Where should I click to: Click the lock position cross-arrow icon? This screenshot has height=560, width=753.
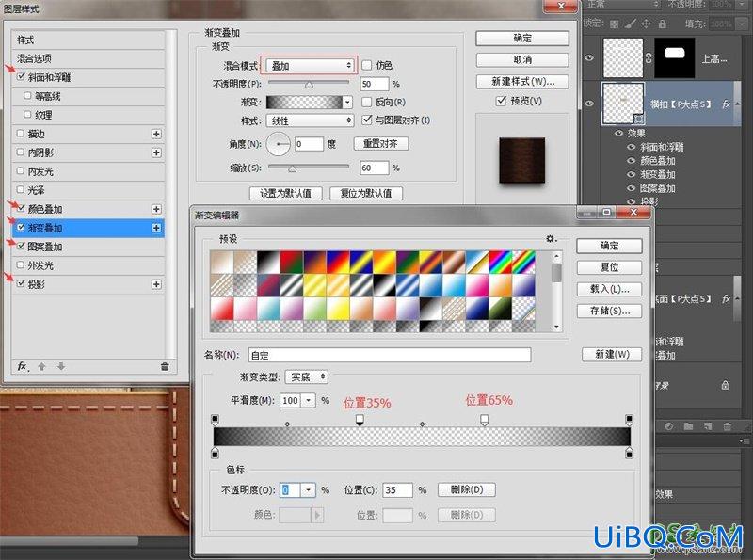(647, 24)
